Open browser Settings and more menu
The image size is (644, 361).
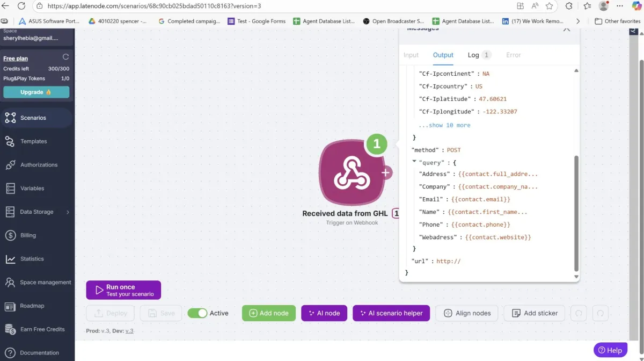[619, 6]
